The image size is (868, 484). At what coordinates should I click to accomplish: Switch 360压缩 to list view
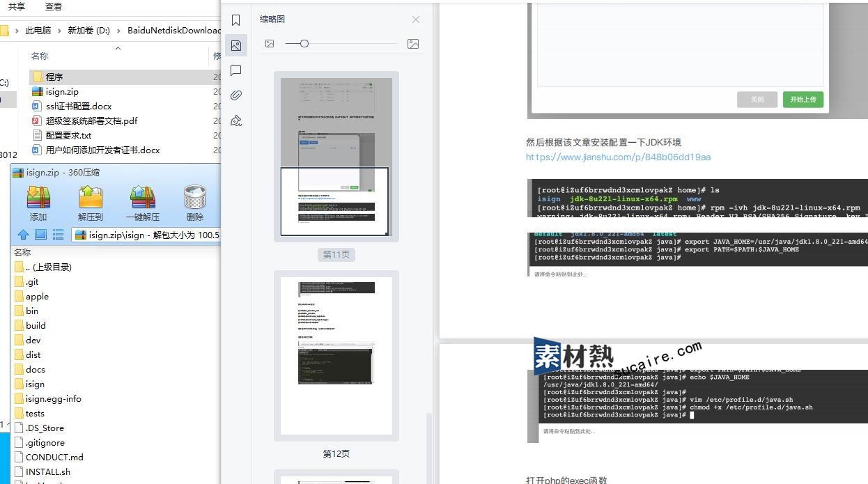point(59,235)
